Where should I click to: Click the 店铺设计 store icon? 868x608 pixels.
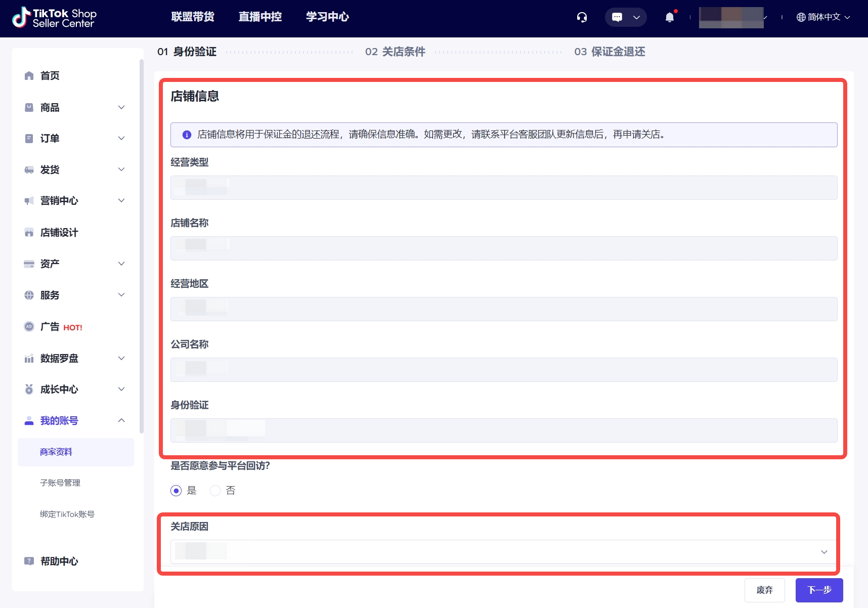pos(29,233)
